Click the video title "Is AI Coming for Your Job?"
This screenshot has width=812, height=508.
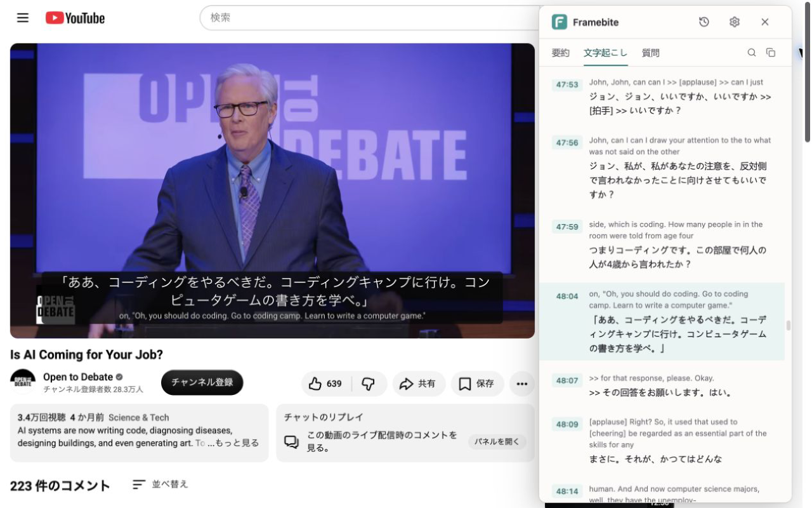tap(86, 354)
